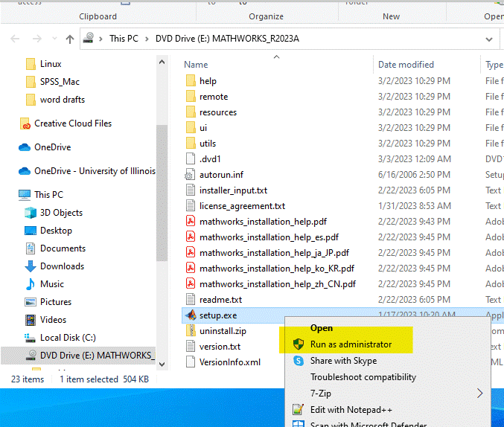Open Videos in the navigation pane

[45, 320]
